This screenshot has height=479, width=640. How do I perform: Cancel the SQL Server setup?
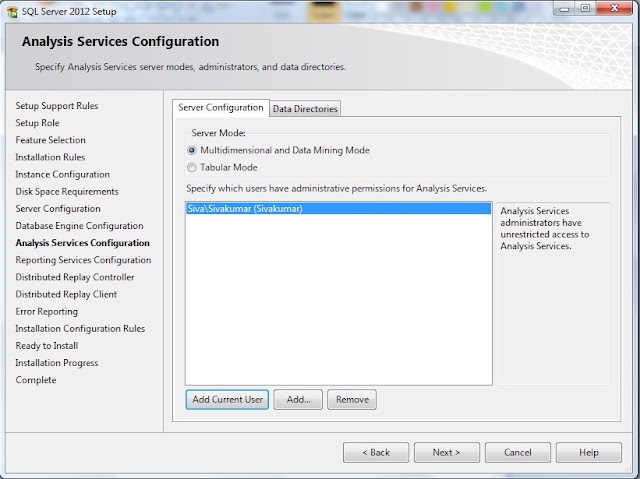coord(518,452)
